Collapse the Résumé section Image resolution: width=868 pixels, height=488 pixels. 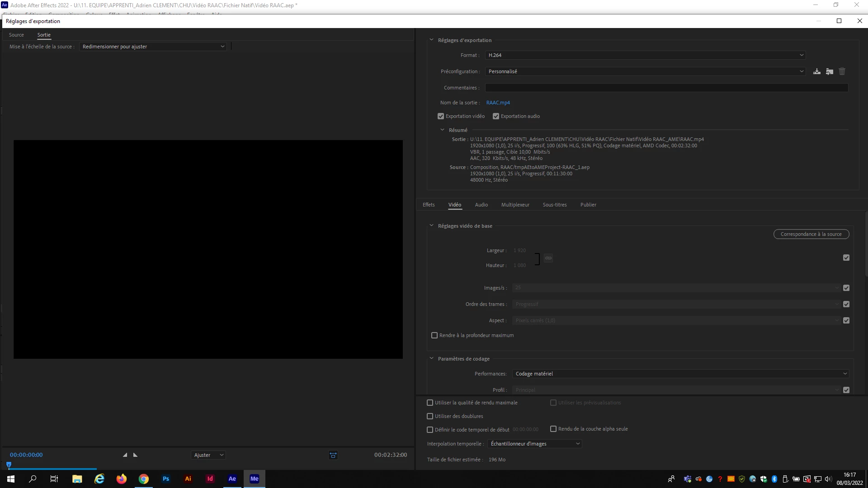click(443, 130)
